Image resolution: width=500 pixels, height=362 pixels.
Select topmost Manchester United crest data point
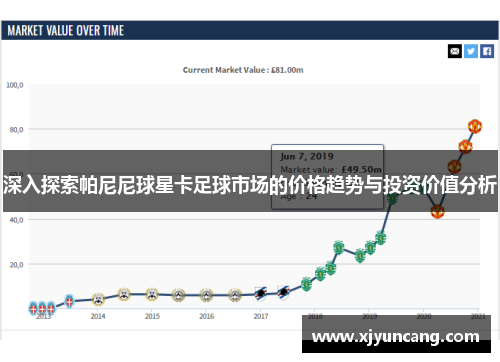475,126
